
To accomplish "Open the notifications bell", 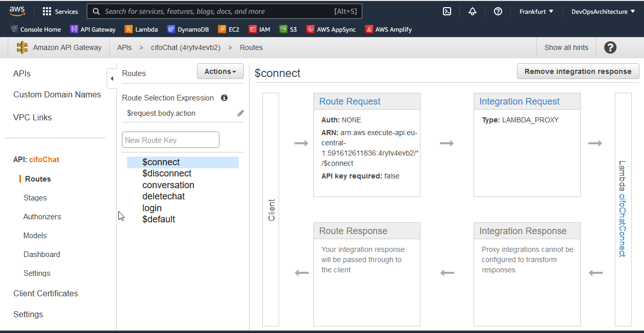I will (473, 11).
